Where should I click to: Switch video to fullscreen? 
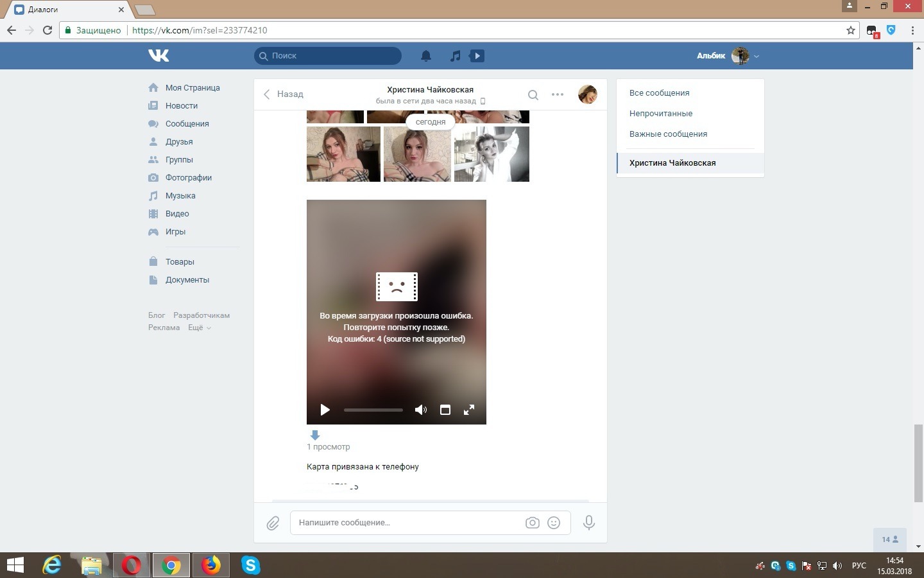[x=469, y=410]
